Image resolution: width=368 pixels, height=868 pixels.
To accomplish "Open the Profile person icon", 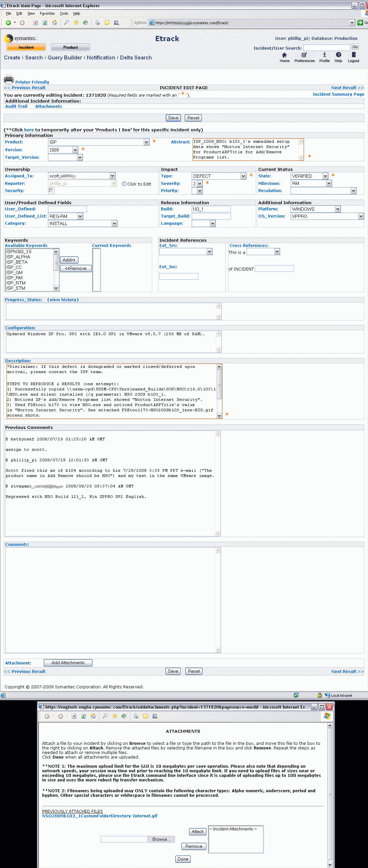I will (x=324, y=55).
